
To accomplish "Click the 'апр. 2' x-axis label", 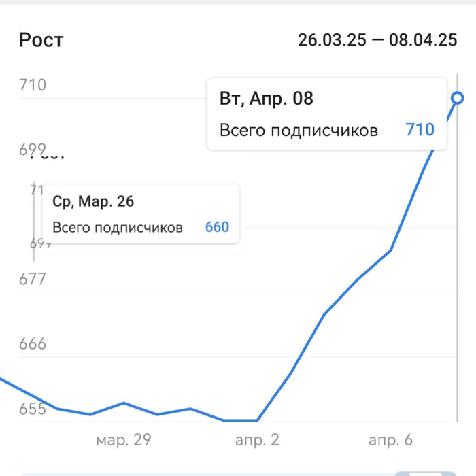I will pos(257,440).
